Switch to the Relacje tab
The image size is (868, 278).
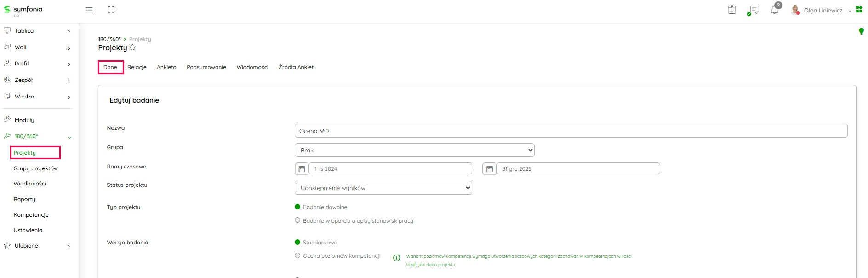pyautogui.click(x=137, y=67)
